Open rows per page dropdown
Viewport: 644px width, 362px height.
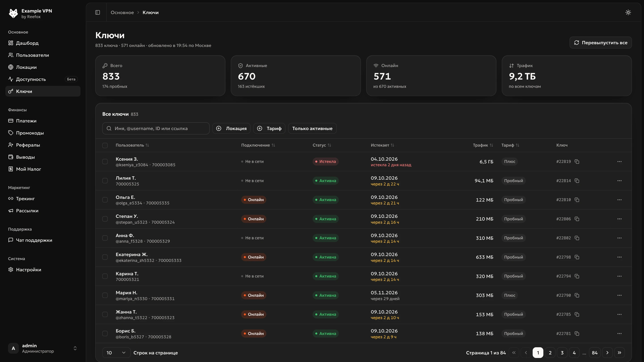click(116, 353)
